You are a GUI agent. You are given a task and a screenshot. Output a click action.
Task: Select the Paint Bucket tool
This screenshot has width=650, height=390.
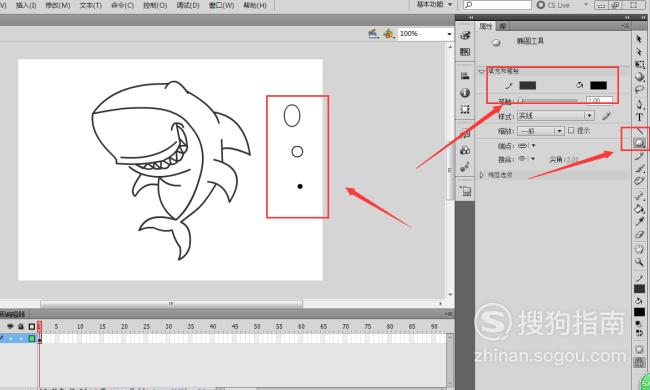tap(639, 209)
